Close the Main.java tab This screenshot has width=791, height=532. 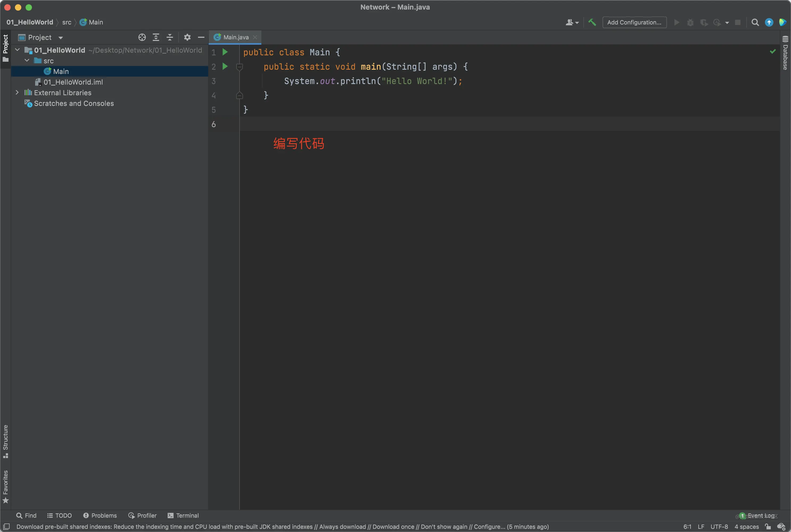tap(255, 37)
